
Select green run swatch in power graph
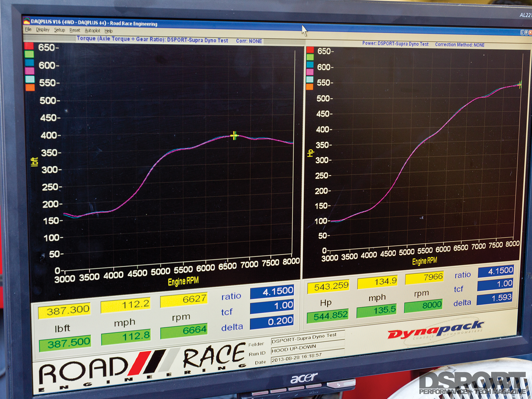tap(310, 57)
